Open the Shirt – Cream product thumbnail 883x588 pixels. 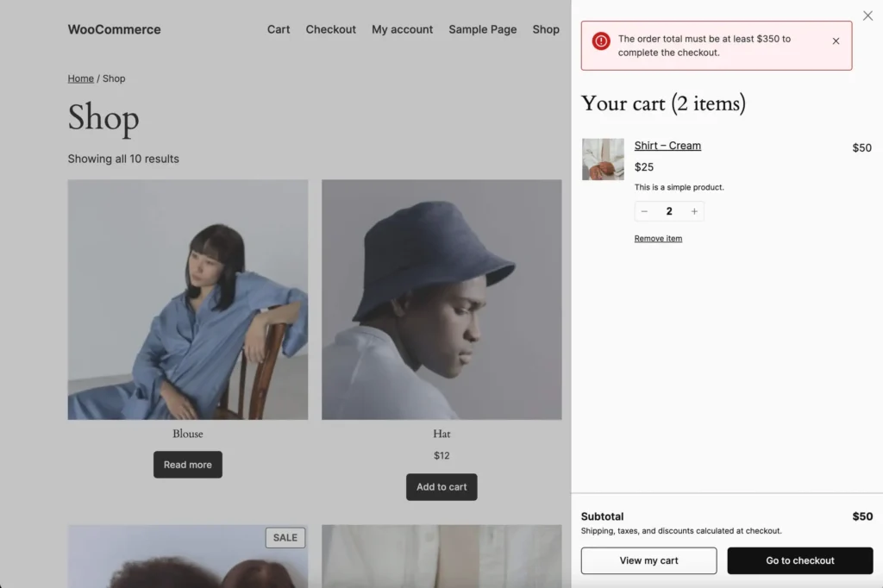point(603,160)
